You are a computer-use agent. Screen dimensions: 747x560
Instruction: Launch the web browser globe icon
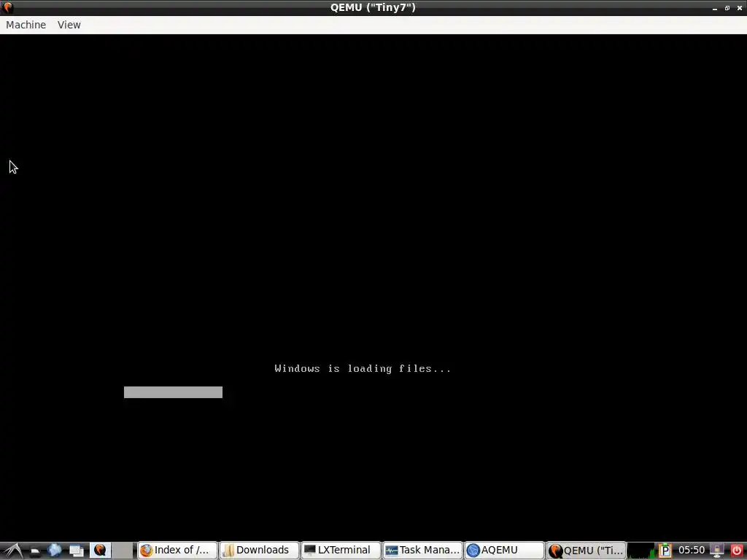54,550
